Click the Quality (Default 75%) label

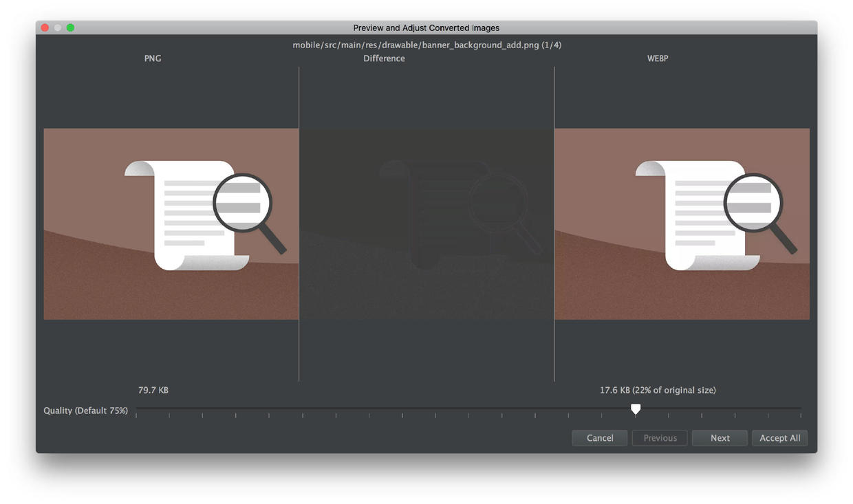tap(85, 410)
